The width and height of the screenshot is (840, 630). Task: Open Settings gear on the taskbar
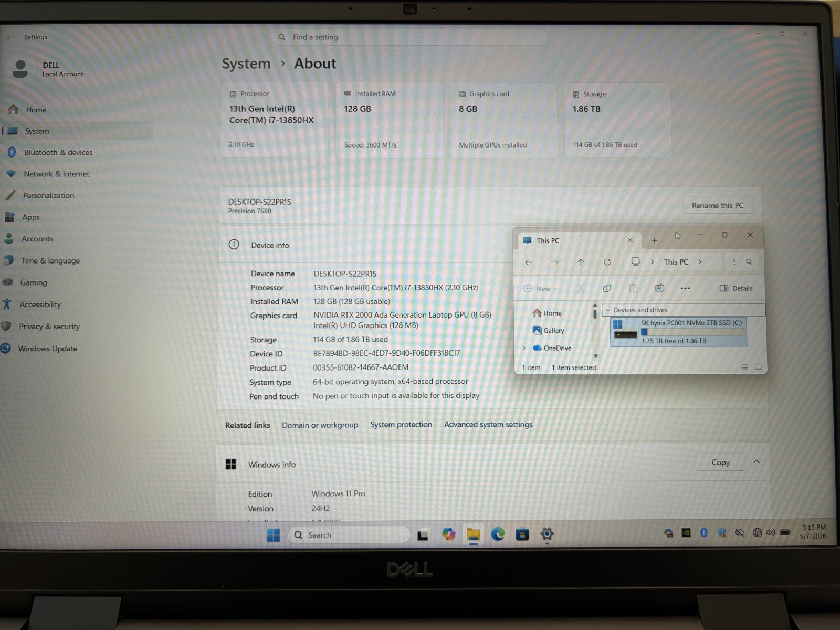click(547, 534)
